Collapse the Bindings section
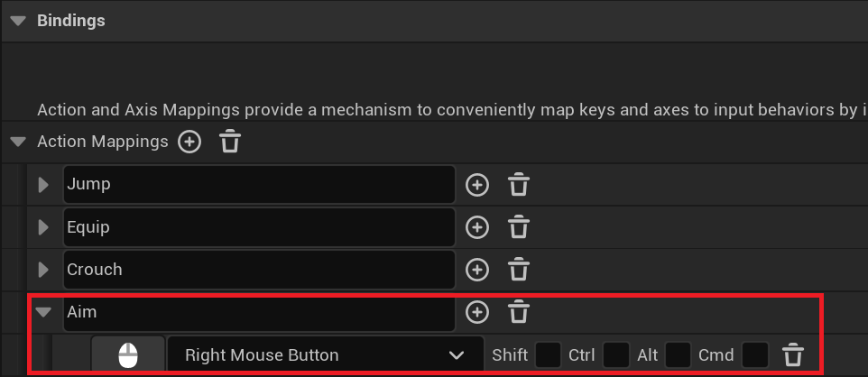 tap(18, 21)
